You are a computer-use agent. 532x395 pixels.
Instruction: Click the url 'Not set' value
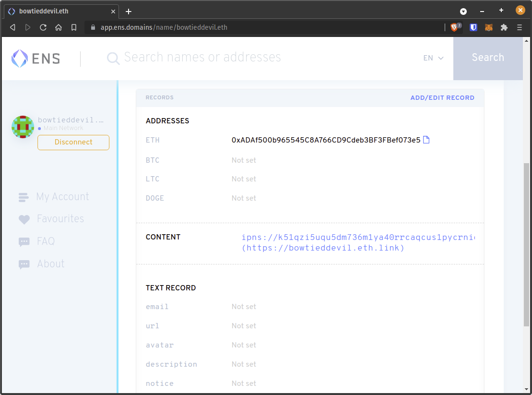[244, 326]
